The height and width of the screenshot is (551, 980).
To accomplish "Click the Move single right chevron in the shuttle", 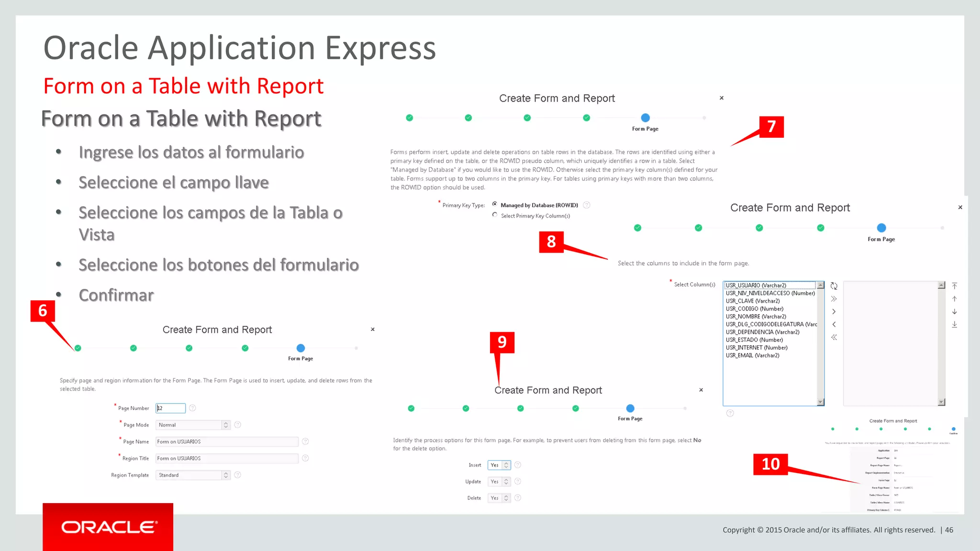I will 834,312.
